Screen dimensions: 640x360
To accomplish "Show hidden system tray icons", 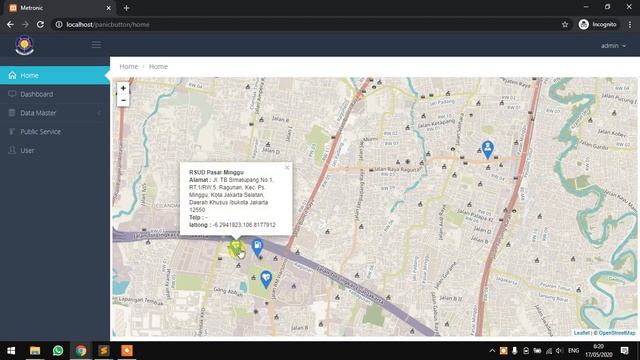I will tap(492, 351).
